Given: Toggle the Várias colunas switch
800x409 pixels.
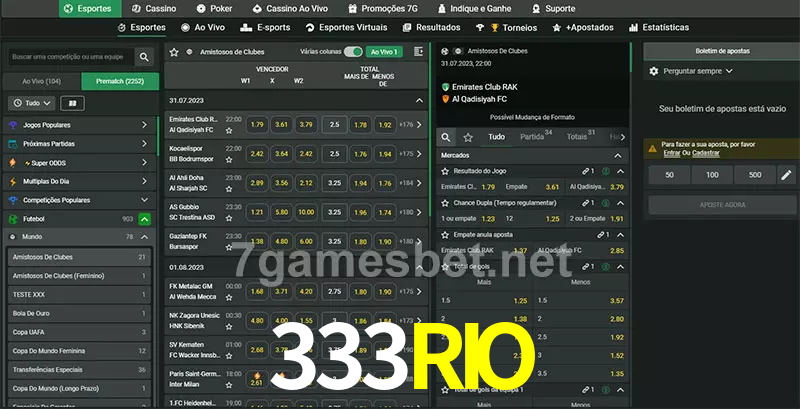Looking at the screenshot, I should pos(353,52).
